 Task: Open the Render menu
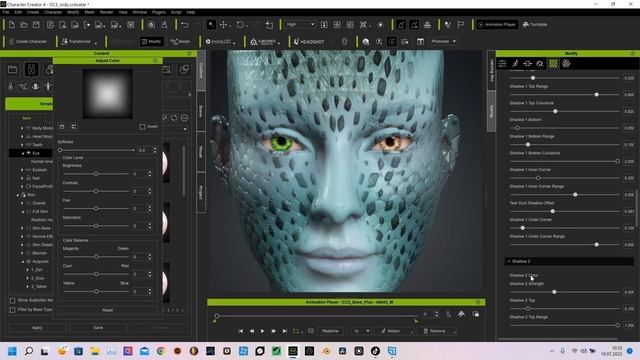106,12
